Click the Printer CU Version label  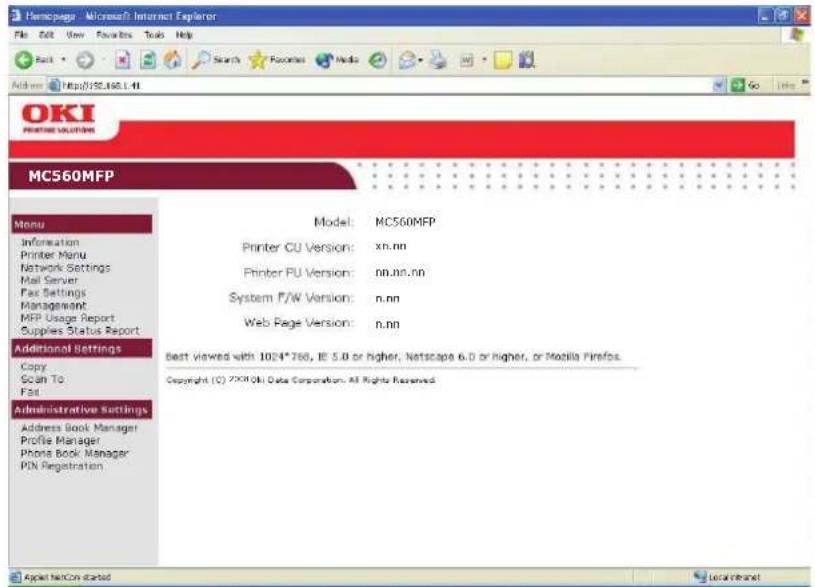(297, 247)
